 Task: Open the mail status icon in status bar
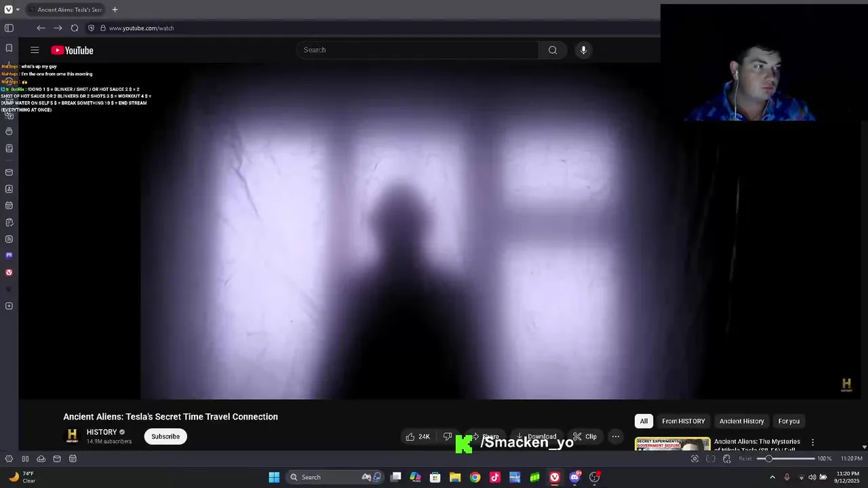(x=57, y=459)
